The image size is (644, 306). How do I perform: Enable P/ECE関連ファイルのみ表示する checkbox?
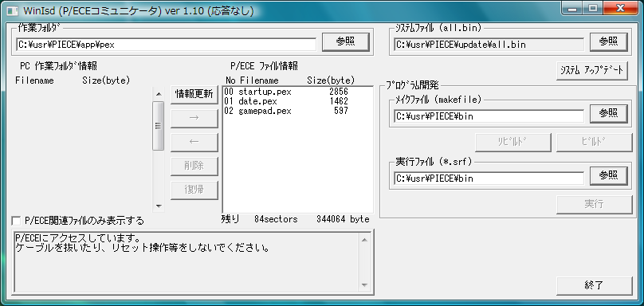pos(17,221)
